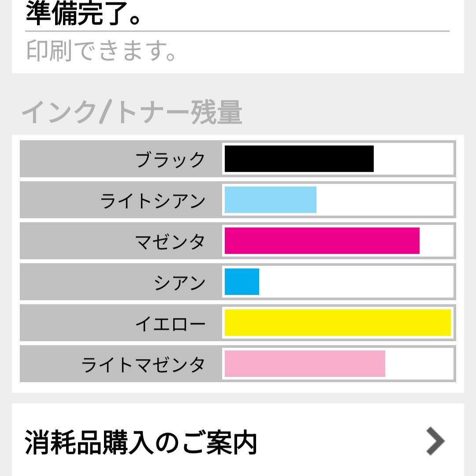The image size is (476, 476).
Task: Tap the yellow ink level bar
Action: (x=338, y=323)
